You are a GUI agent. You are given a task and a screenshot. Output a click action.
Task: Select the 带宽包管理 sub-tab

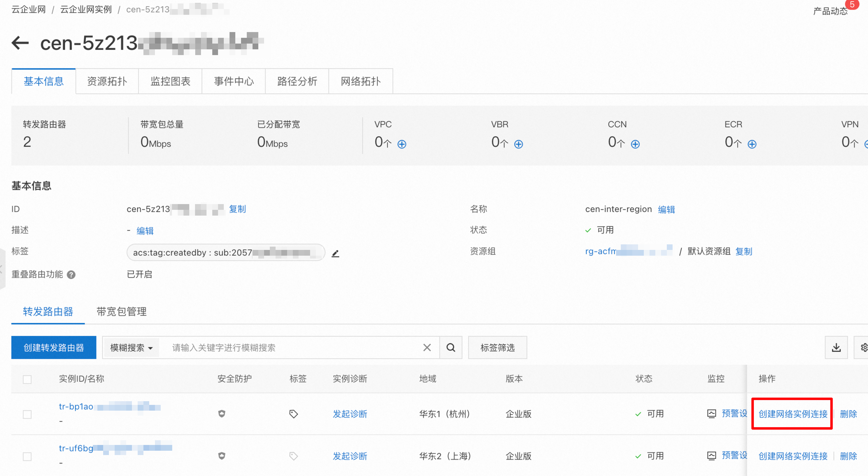121,312
